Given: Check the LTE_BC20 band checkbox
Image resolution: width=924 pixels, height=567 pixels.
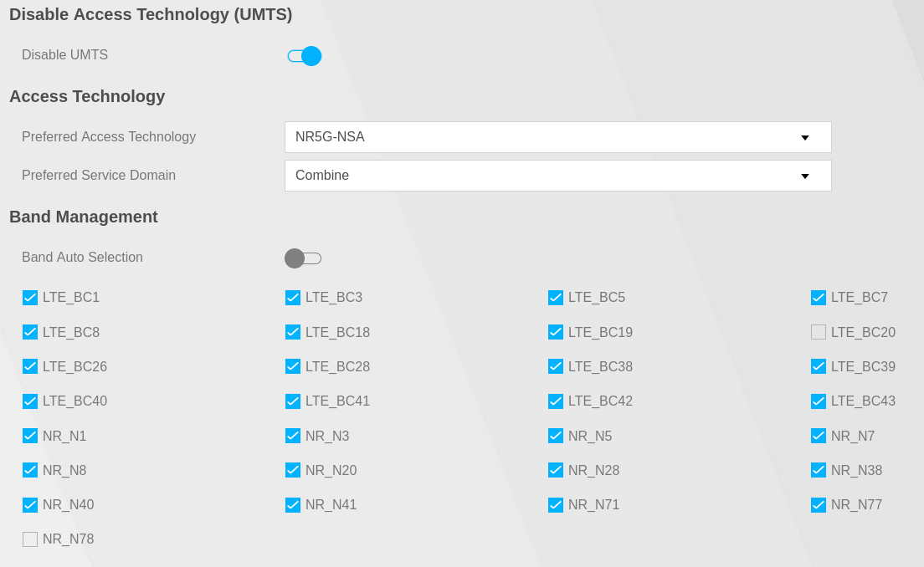Looking at the screenshot, I should point(819,332).
